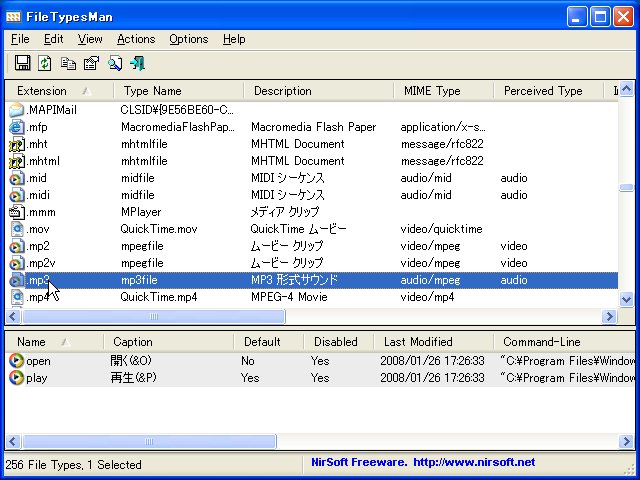
Task: Click the QuickTime icon for .mp4
Action: click(x=16, y=297)
